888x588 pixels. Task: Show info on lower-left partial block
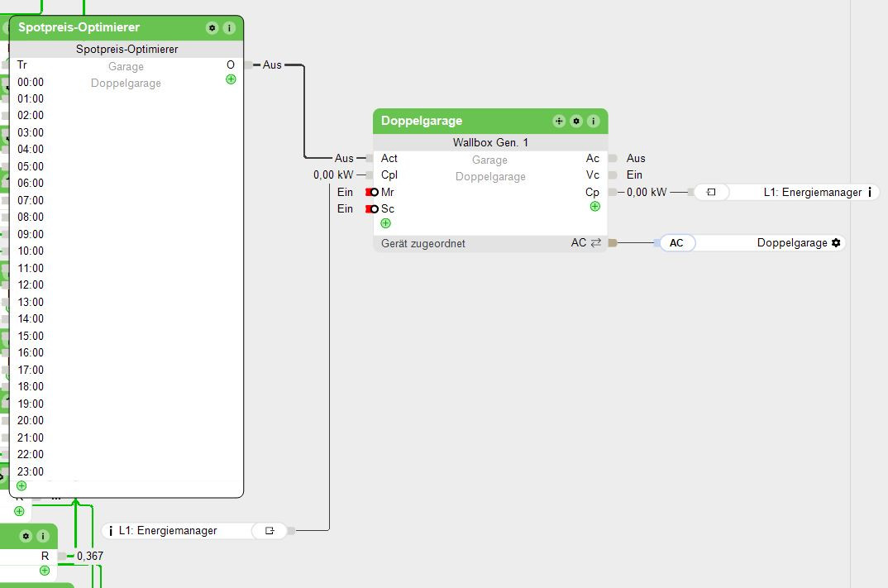(x=42, y=536)
